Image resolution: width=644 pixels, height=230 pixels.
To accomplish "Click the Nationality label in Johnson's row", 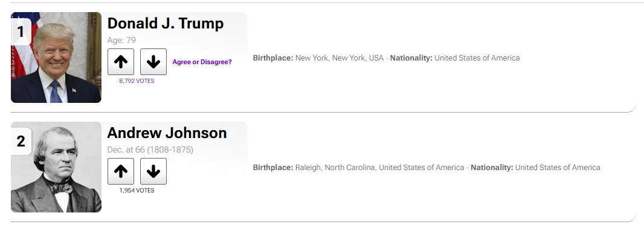I will click(492, 168).
